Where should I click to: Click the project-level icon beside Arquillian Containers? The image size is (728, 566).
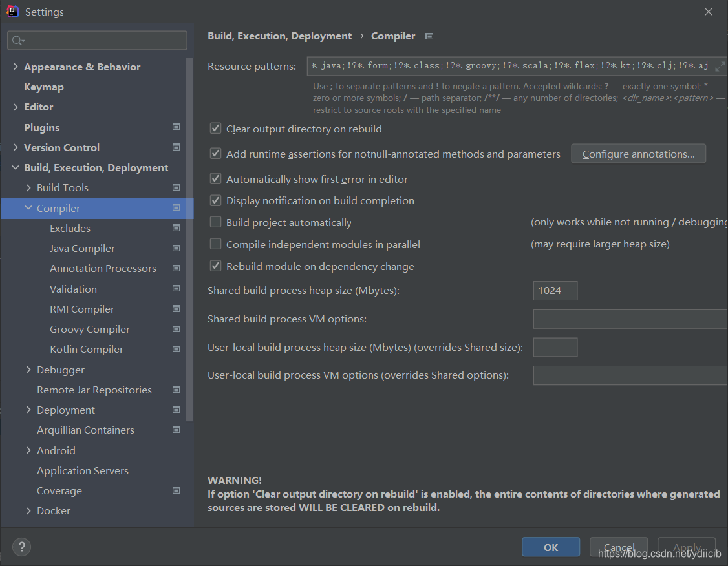176,430
